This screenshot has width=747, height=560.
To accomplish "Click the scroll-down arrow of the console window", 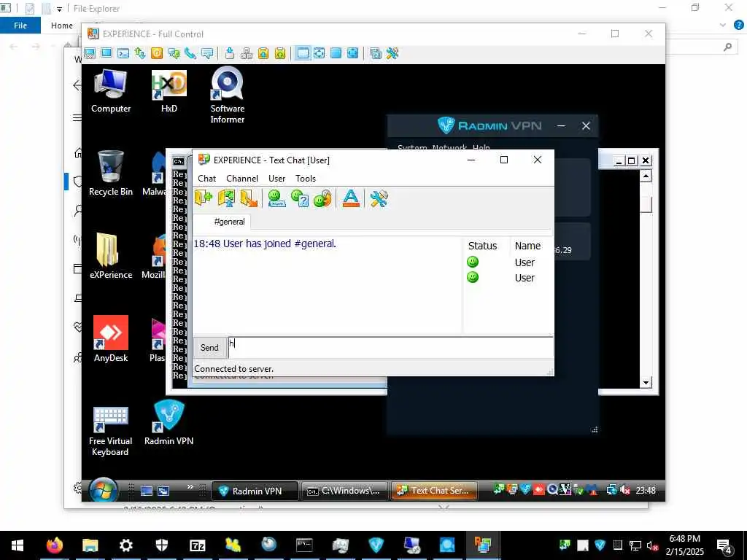I will click(x=646, y=382).
